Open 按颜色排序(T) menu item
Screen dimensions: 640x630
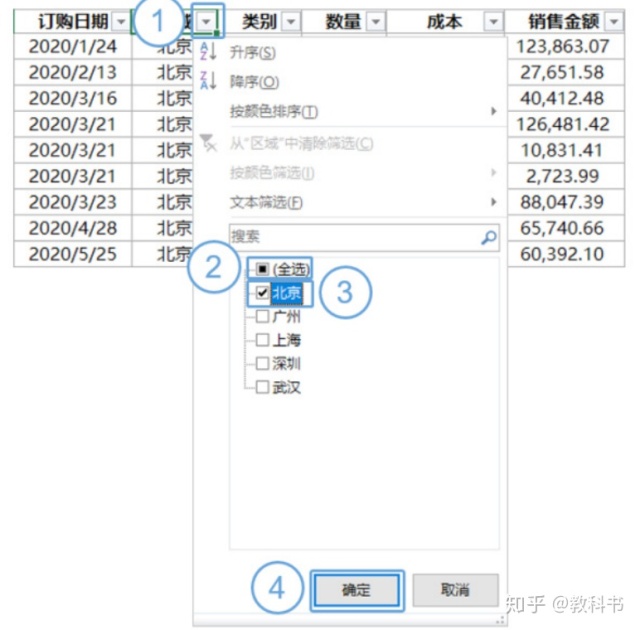274,111
